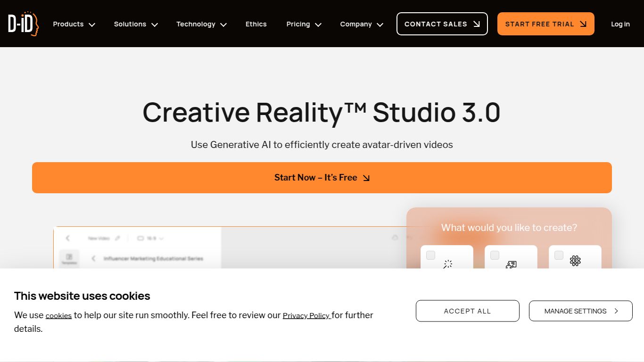Open the Privacy Policy link
Image resolution: width=644 pixels, height=362 pixels.
pos(306,315)
